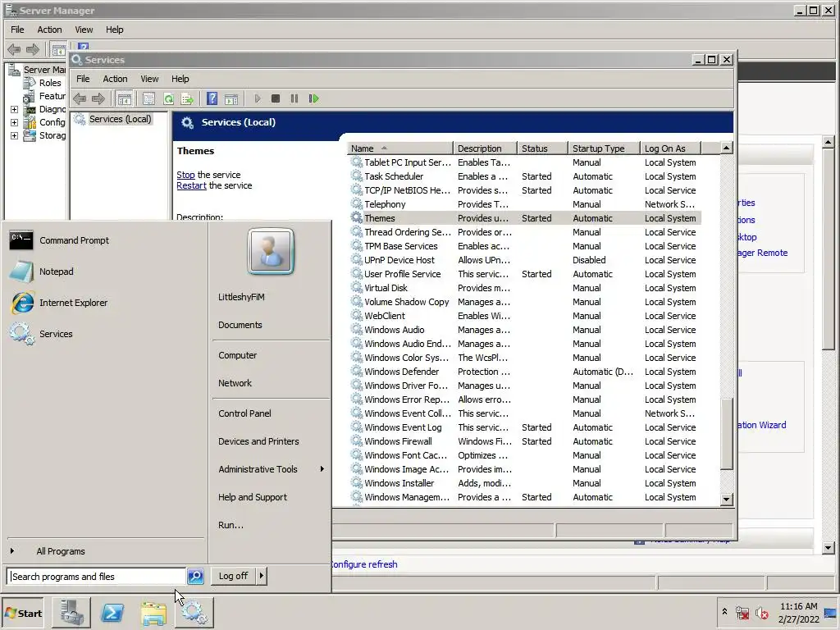Open Windows Explorer folder icon on taskbar
Screen dimensions: 840x630
(153, 613)
